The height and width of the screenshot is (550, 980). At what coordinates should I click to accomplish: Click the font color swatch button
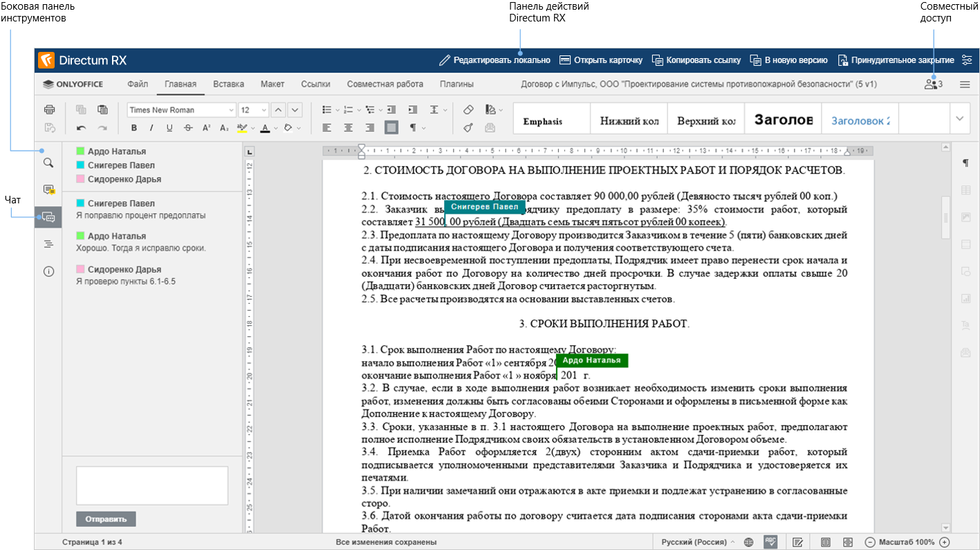tap(265, 127)
